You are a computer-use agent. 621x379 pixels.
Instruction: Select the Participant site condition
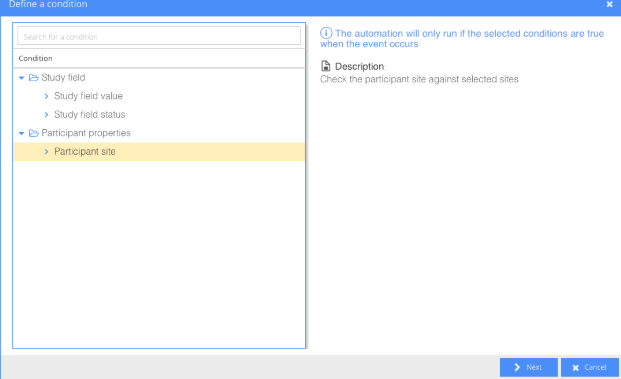[159, 152]
